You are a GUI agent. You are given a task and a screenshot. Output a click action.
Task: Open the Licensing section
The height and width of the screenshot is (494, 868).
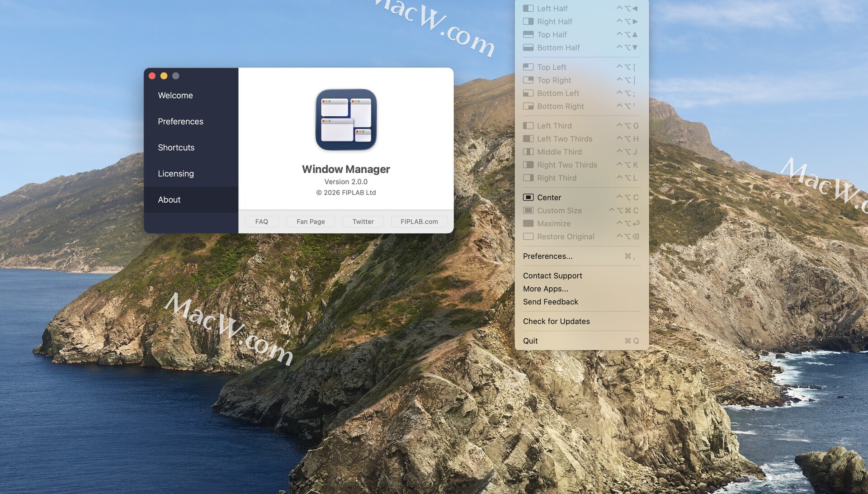pyautogui.click(x=175, y=173)
